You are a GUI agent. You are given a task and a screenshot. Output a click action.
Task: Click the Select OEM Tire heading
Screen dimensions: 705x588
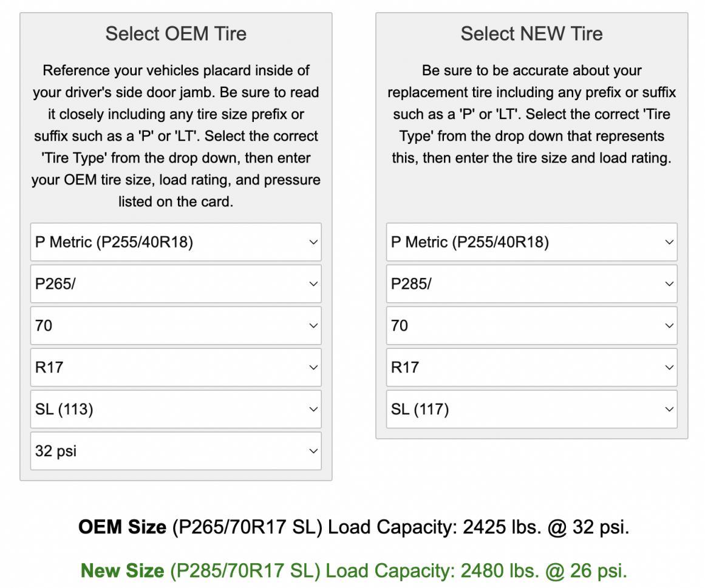click(x=176, y=34)
